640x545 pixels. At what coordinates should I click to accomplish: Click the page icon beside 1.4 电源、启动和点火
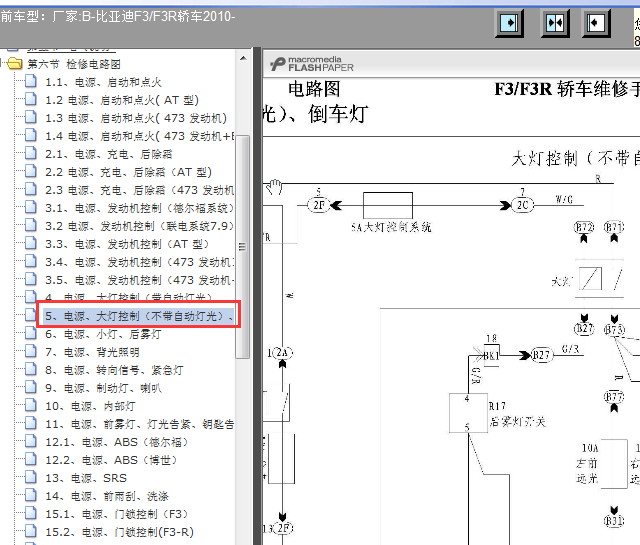(31, 135)
